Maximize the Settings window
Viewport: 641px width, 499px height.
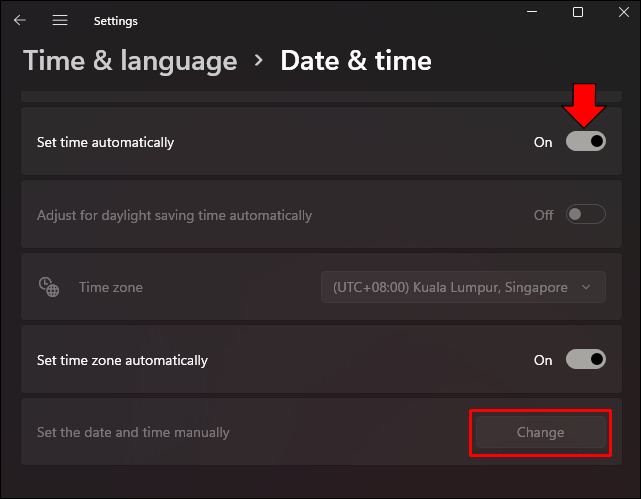click(x=578, y=13)
